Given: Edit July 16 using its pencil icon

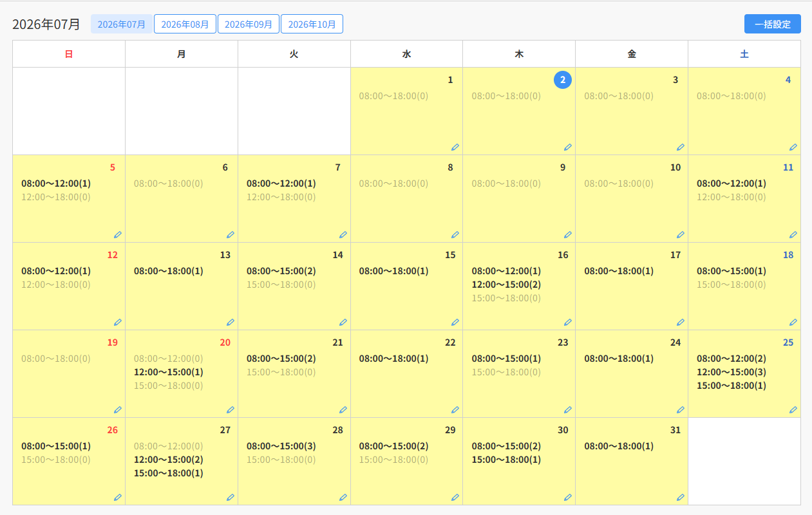Looking at the screenshot, I should point(568,322).
